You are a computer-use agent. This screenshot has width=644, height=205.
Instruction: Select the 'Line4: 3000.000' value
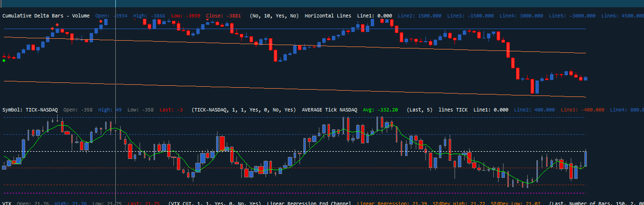[x=521, y=16]
